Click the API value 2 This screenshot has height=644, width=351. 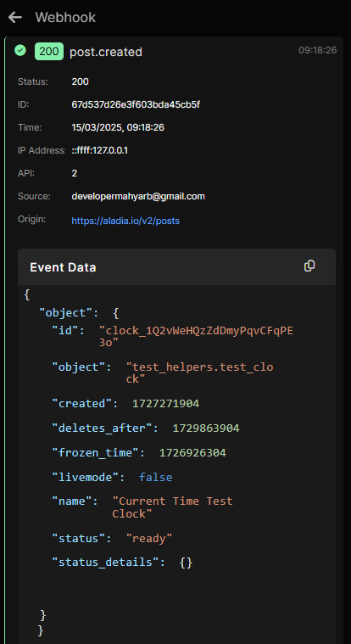pos(75,173)
